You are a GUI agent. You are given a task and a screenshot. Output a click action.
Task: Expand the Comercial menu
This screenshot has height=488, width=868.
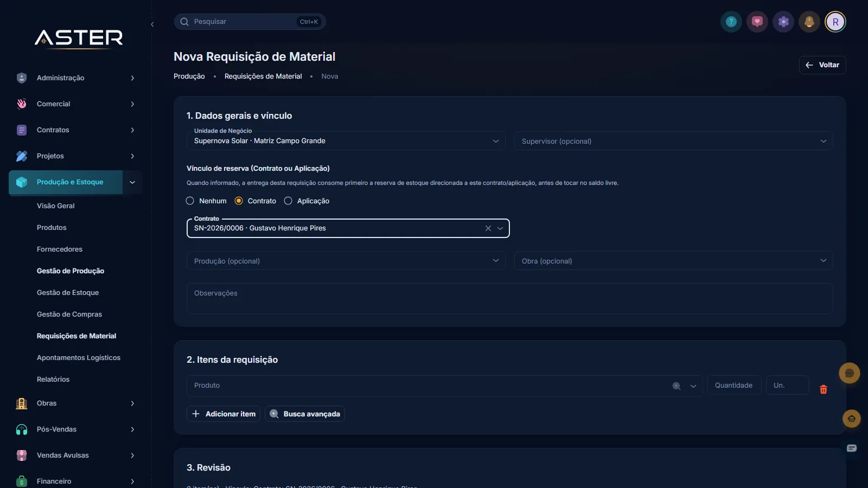[x=76, y=104]
